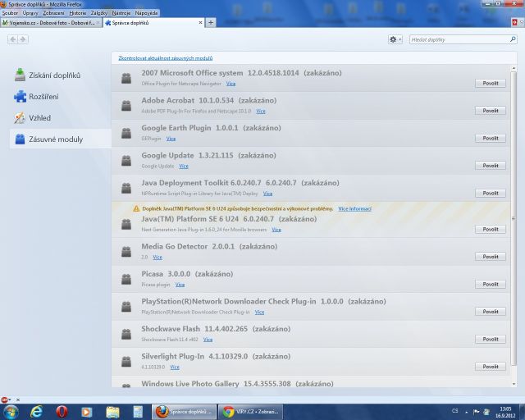The image size is (525, 420).
Task: Open Více link for Java Platform SE
Action: pos(276,230)
